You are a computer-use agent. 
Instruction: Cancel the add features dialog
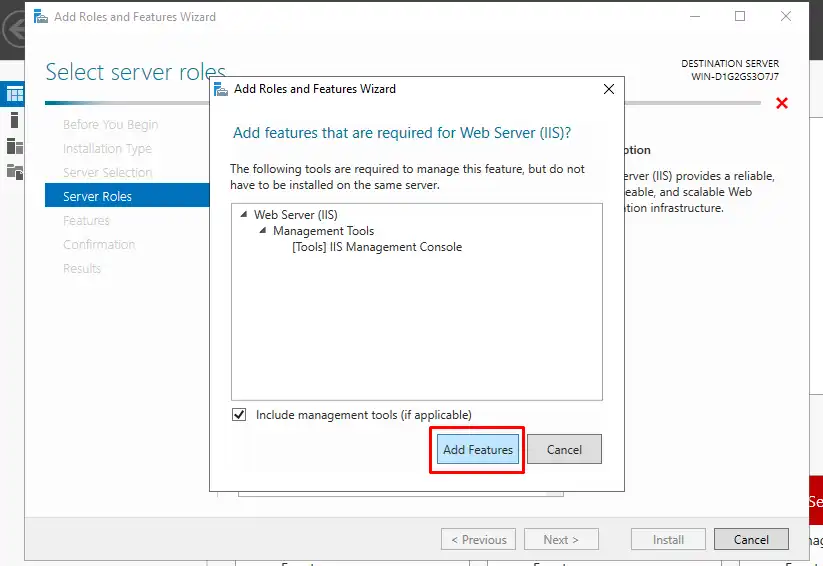pyautogui.click(x=564, y=449)
